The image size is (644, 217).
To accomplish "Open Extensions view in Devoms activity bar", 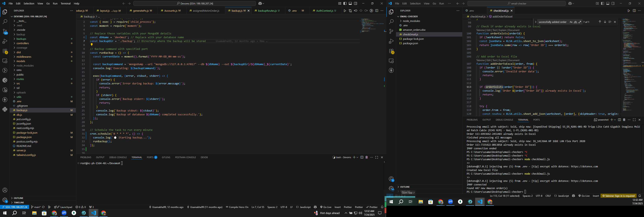I will tap(5, 51).
